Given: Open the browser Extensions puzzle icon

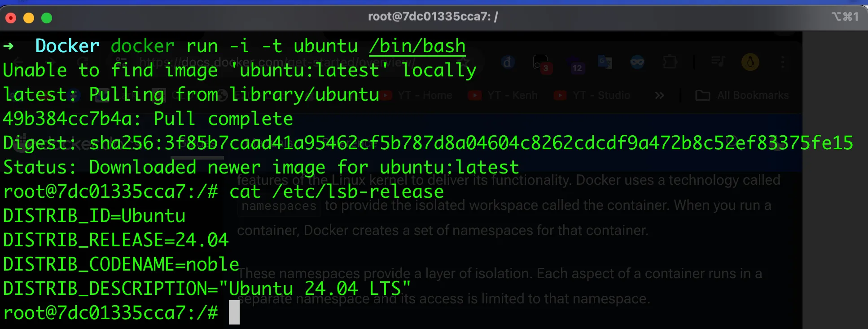Looking at the screenshot, I should [x=670, y=62].
